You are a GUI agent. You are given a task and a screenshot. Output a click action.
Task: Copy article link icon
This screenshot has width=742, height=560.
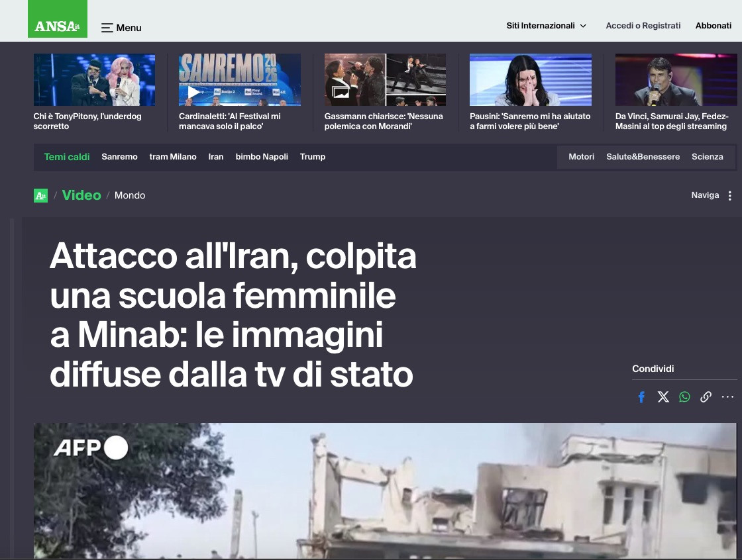[706, 397]
